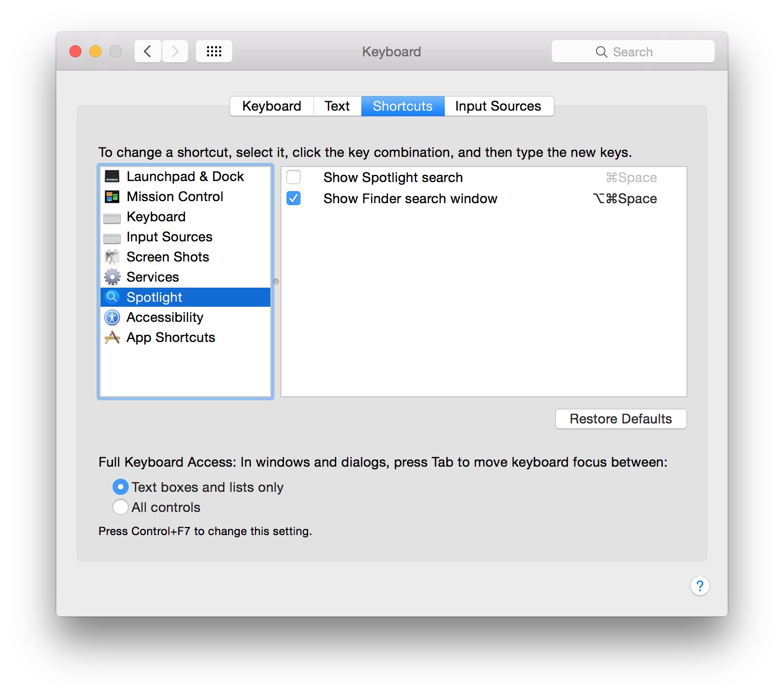The image size is (784, 697).
Task: Select Text boxes and lists only option
Action: (121, 487)
